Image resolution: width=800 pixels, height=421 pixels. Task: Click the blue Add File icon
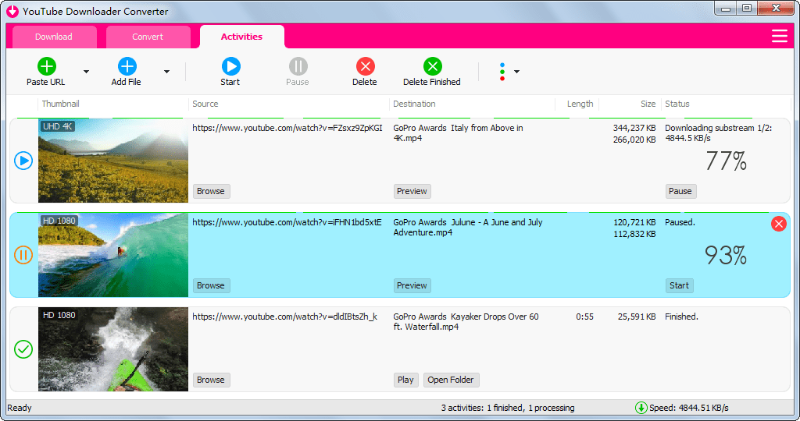(127, 66)
